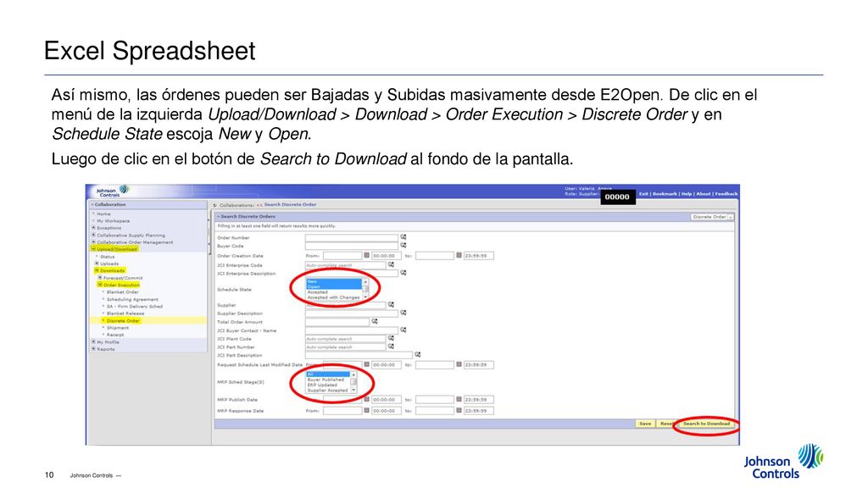This screenshot has width=868, height=488.
Task: Open the Order Creation Date To calendar icon
Action: [x=459, y=255]
